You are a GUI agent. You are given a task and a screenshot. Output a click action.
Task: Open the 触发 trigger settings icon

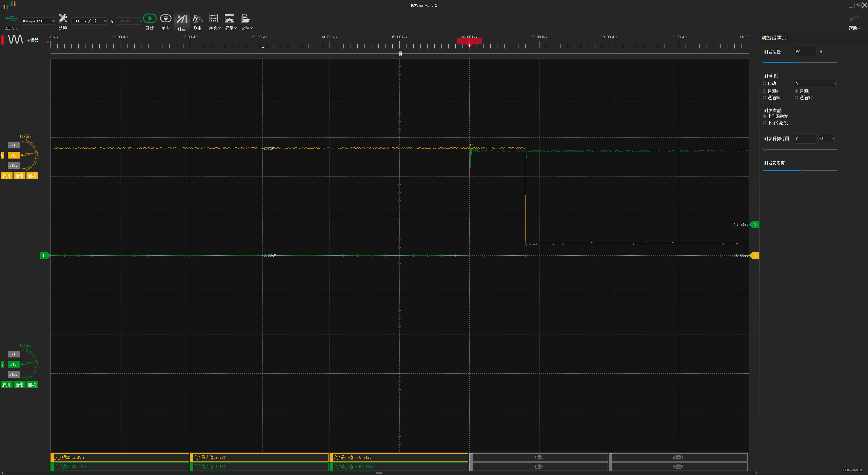[182, 19]
